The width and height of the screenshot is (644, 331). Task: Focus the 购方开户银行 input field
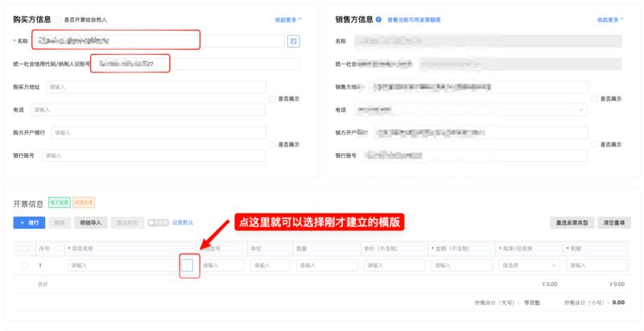[x=159, y=133]
